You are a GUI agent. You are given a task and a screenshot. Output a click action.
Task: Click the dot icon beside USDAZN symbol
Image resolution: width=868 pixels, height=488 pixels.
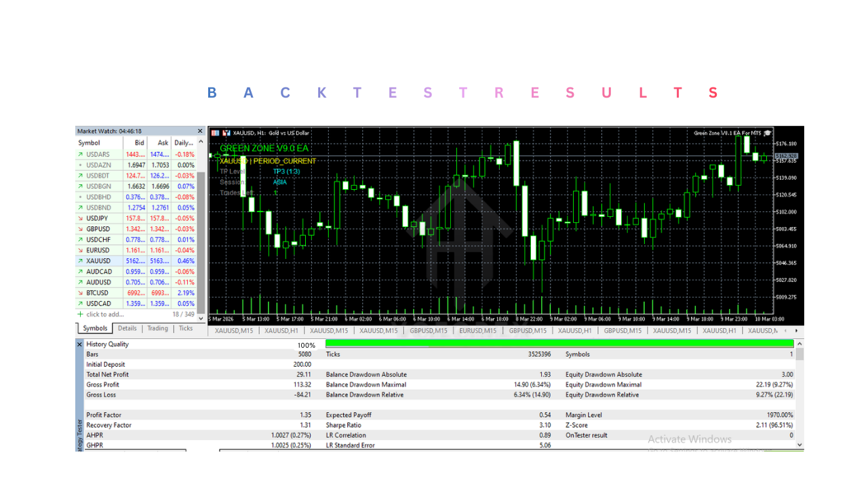[81, 165]
